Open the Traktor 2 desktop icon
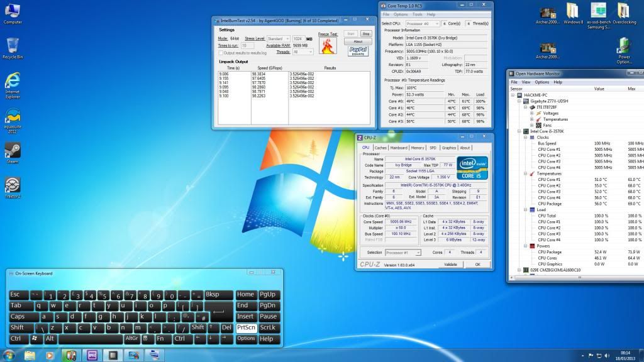This screenshot has height=362, width=644. [13, 187]
